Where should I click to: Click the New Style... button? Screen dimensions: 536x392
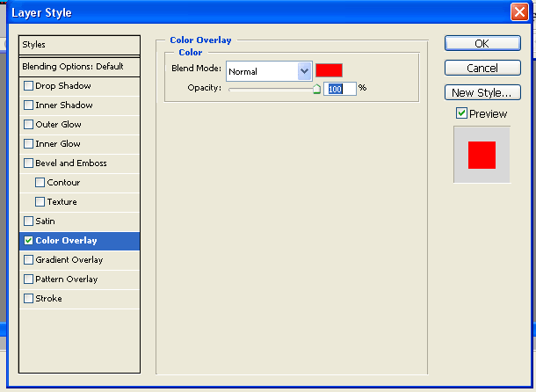(482, 92)
